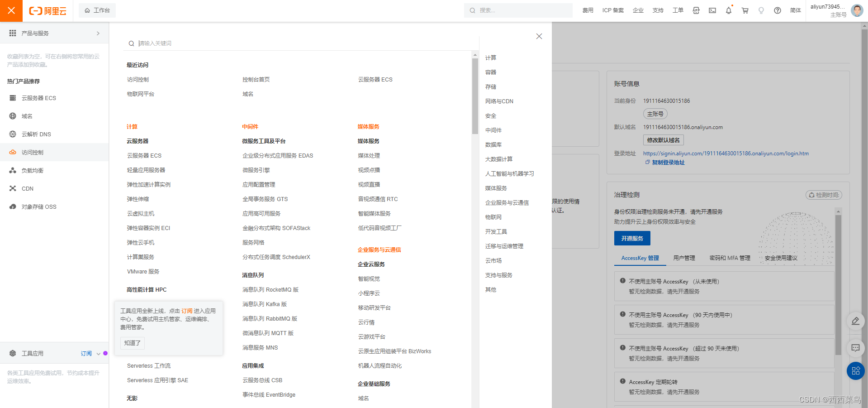
Task: Expand 产品与服务 chevron
Action: coord(98,34)
